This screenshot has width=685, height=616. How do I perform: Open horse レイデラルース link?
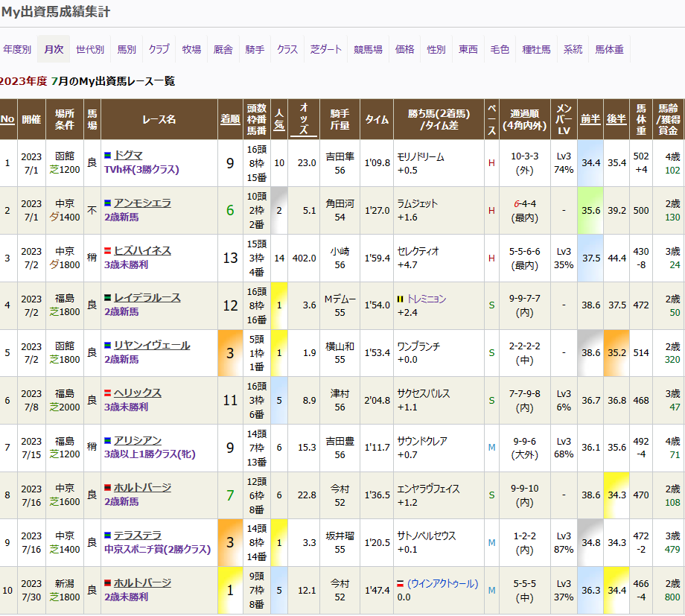pos(147,298)
